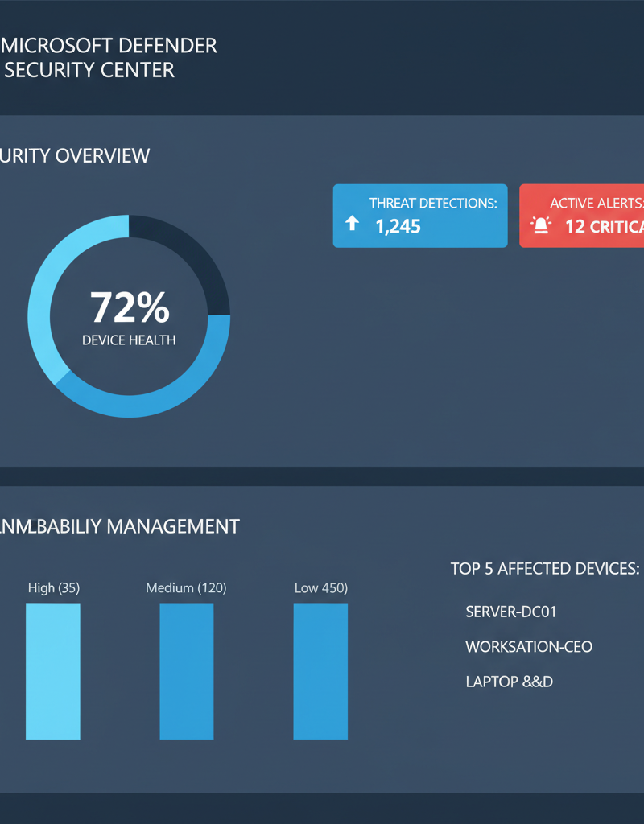Click the Top 5 Affected Devices heading
Image resolution: width=644 pixels, height=824 pixels.
[x=545, y=569]
